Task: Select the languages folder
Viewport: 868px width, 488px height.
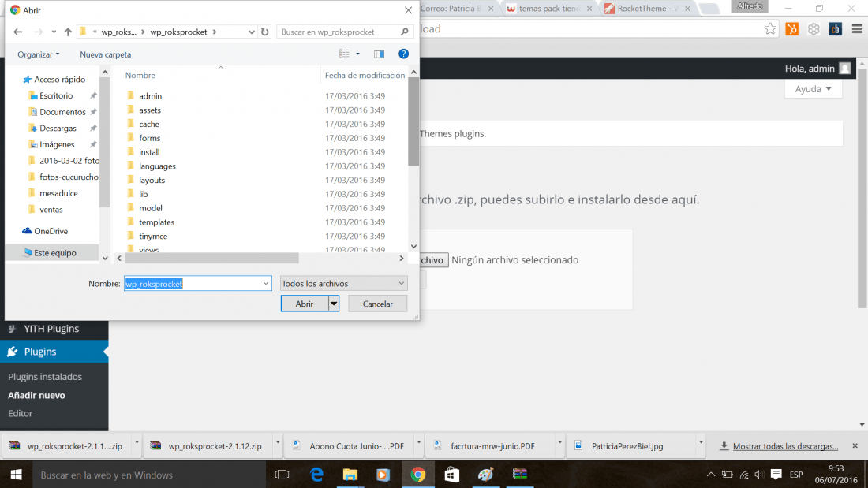Action: (x=157, y=166)
